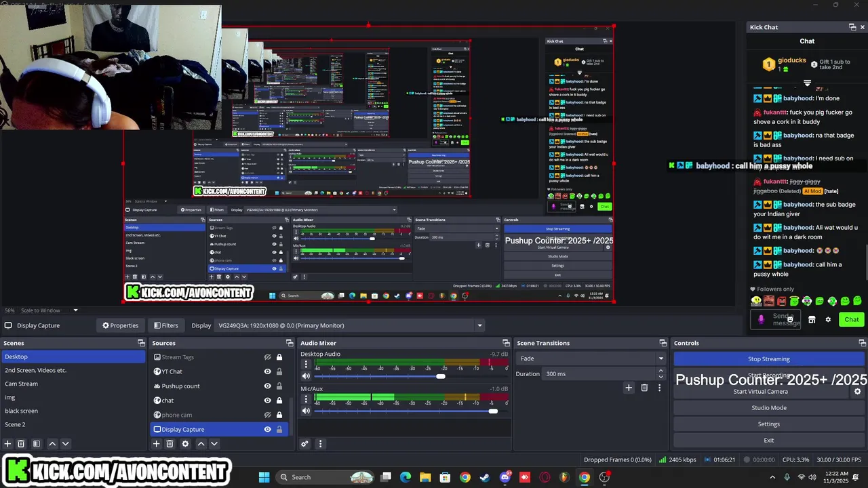The width and height of the screenshot is (868, 488).
Task: Hide the Pushup count source
Action: point(267,386)
